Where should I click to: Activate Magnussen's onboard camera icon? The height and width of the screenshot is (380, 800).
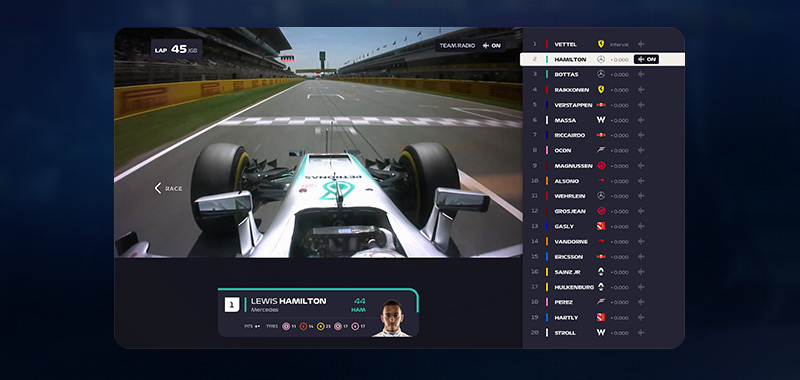pos(641,166)
